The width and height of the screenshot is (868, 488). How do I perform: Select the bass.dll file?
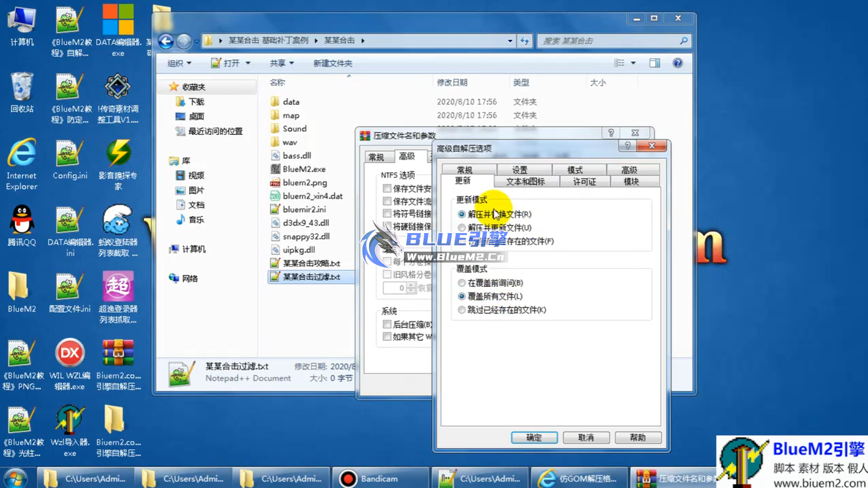(x=296, y=156)
